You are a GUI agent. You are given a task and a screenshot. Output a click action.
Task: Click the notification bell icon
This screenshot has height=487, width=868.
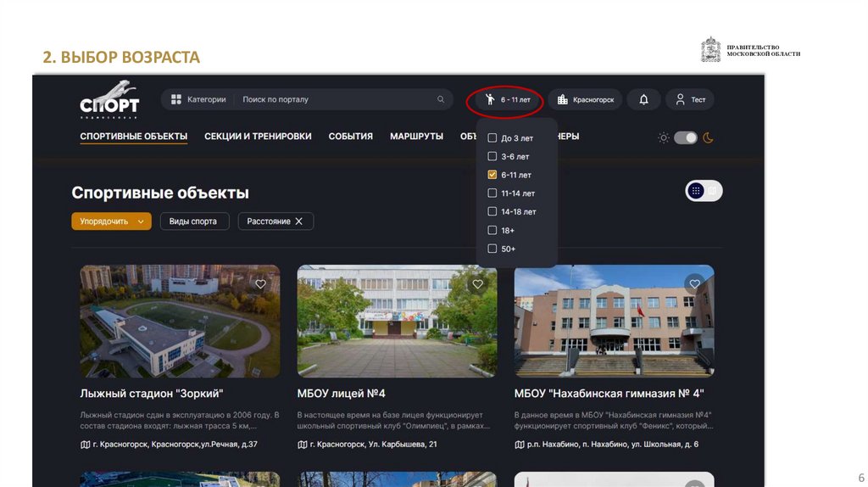643,100
